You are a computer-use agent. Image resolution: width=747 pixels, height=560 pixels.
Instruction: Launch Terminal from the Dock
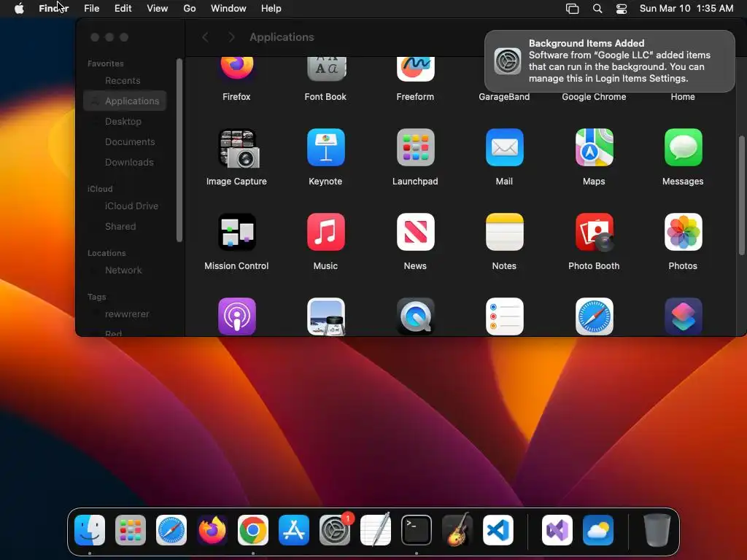(x=417, y=530)
